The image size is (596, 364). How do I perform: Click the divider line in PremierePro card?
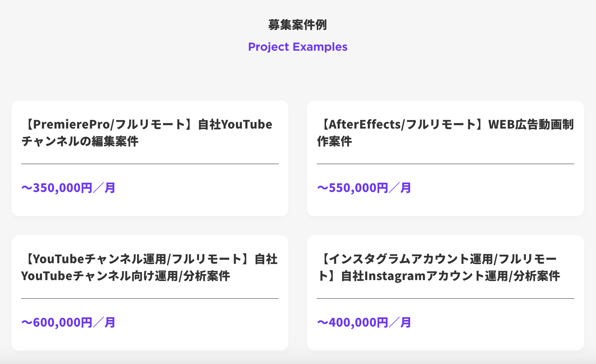(x=150, y=164)
